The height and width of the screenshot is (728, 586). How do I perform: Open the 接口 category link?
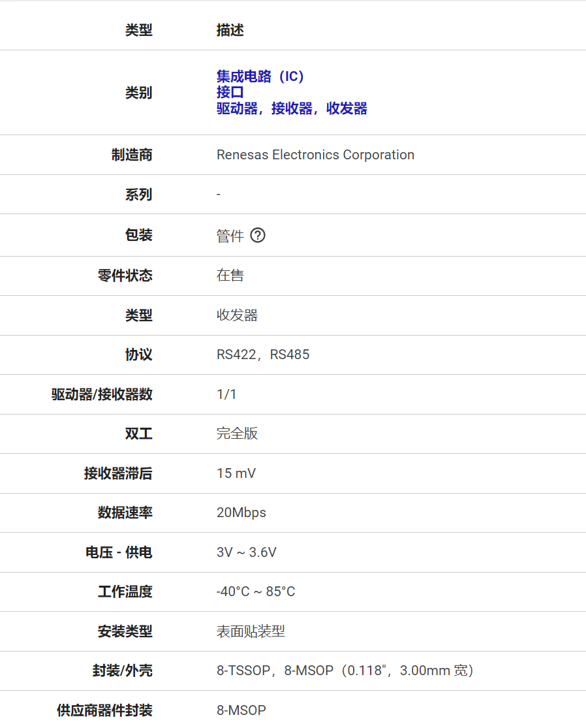click(x=230, y=93)
